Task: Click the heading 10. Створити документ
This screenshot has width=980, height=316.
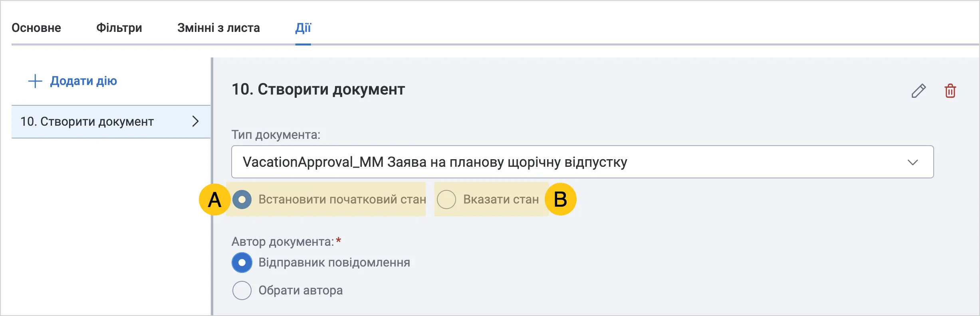Action: click(318, 89)
